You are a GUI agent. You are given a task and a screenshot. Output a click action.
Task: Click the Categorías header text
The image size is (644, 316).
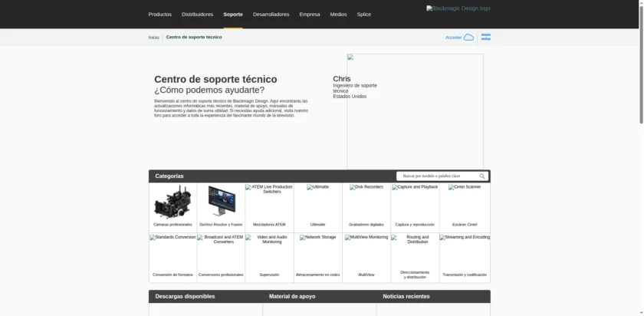pos(169,176)
